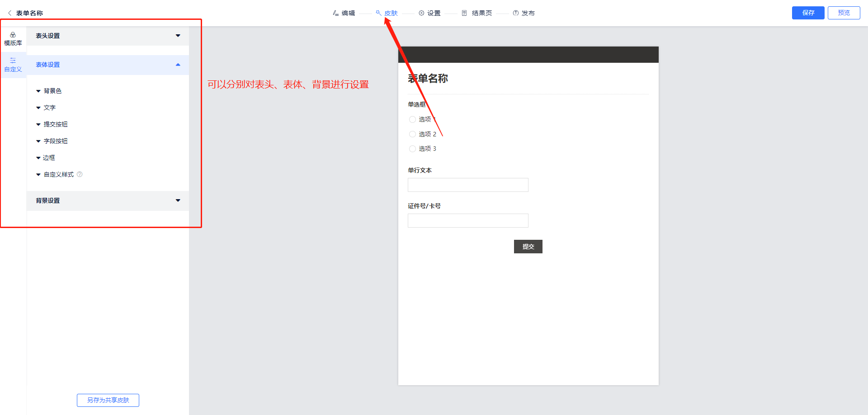868x415 pixels.
Task: Click the 单行文本 input field
Action: [468, 185]
